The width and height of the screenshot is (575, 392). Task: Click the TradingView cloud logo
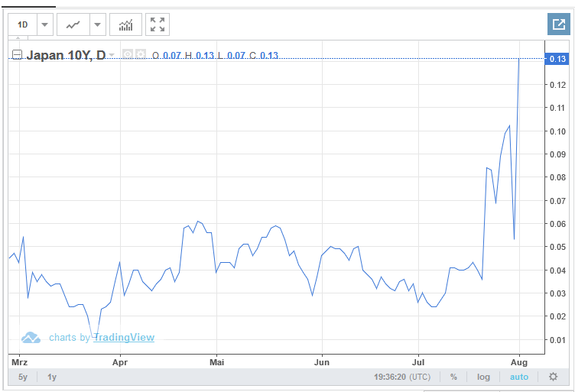[x=31, y=337]
